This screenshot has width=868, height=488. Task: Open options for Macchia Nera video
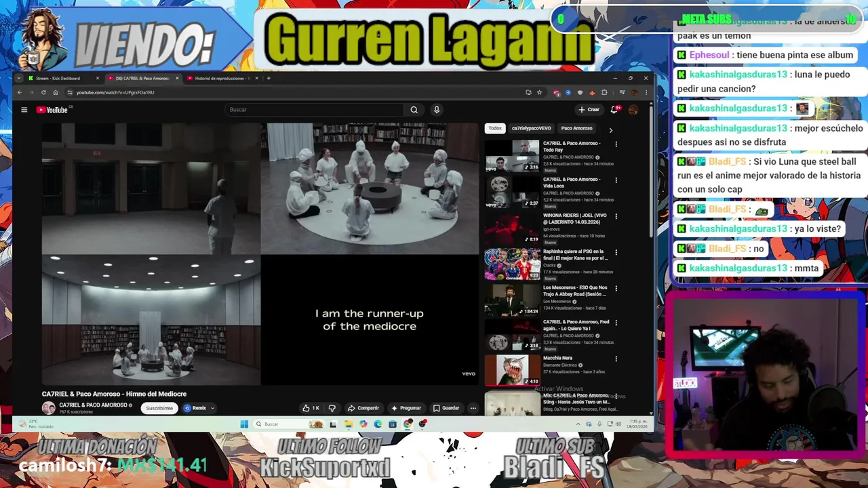click(x=616, y=359)
